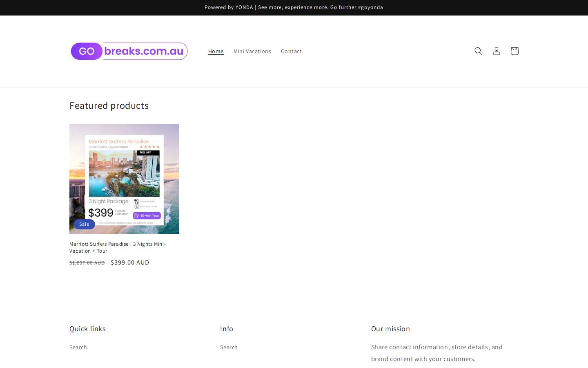The width and height of the screenshot is (588, 368).
Task: Open the shopping cart icon
Action: [514, 51]
